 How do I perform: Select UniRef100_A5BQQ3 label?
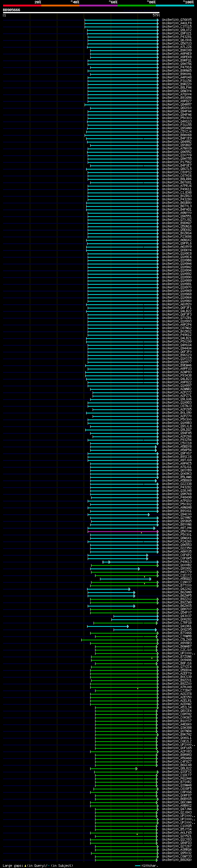(177, 579)
